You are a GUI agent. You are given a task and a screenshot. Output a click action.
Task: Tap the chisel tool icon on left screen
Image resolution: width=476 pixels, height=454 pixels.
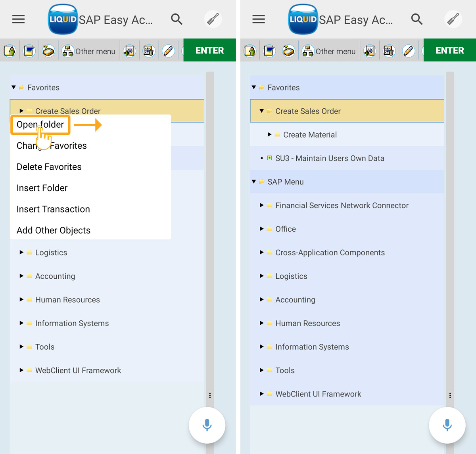click(213, 19)
